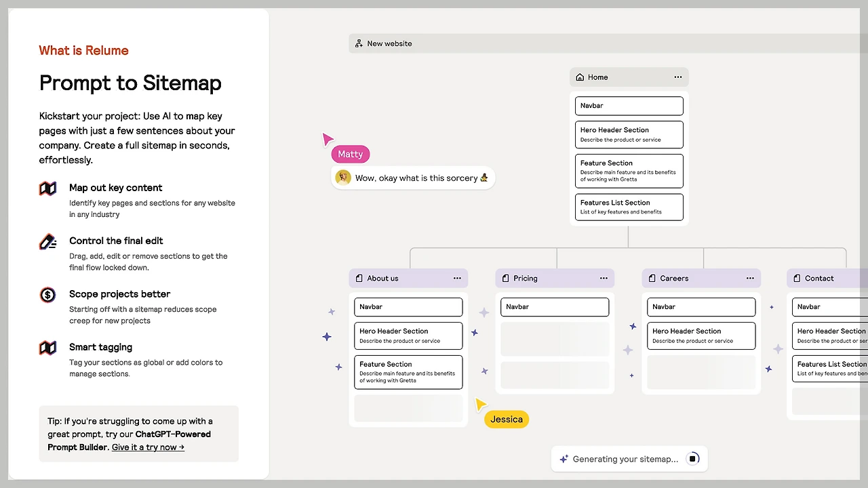Viewport: 868px width, 488px height.
Task: Select the Hero Header Section under Home
Action: (x=629, y=134)
